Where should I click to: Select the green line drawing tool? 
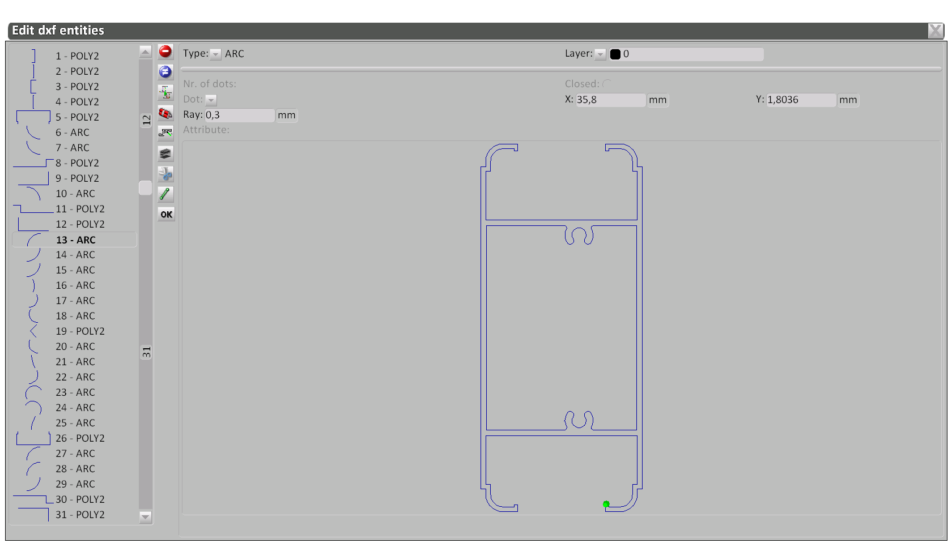click(165, 194)
